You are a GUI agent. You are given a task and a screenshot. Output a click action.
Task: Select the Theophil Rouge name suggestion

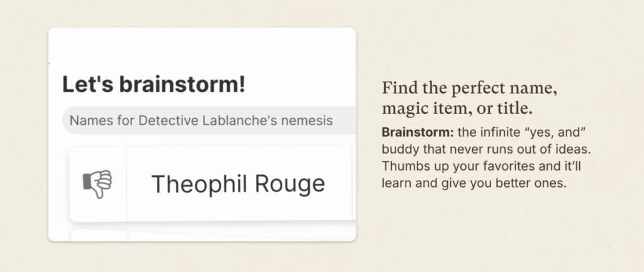[x=238, y=184]
